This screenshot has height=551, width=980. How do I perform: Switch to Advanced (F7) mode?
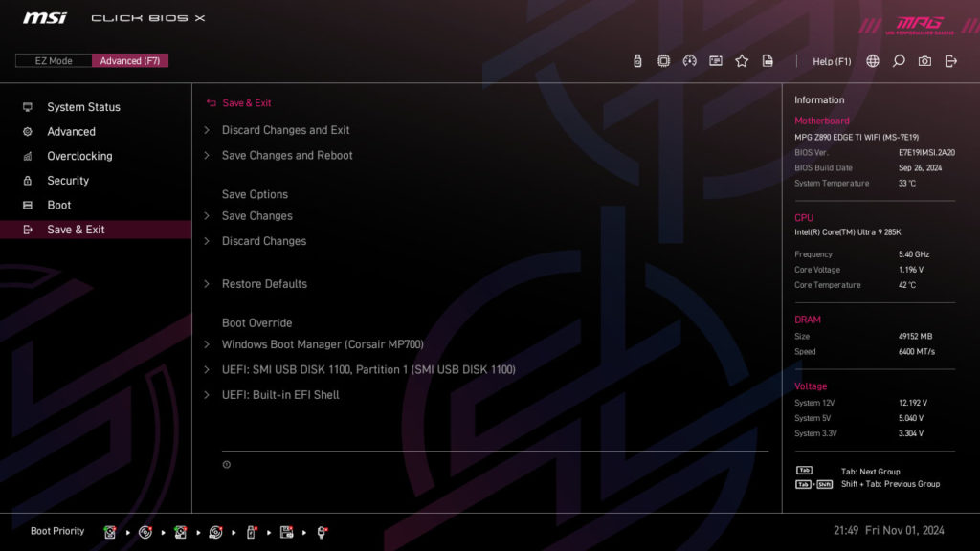(x=130, y=59)
